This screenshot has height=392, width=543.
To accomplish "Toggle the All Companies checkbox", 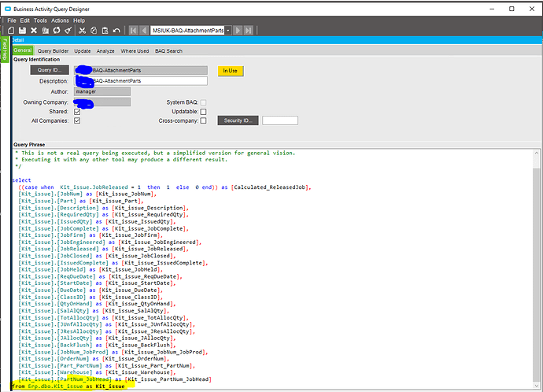I will tap(77, 120).
